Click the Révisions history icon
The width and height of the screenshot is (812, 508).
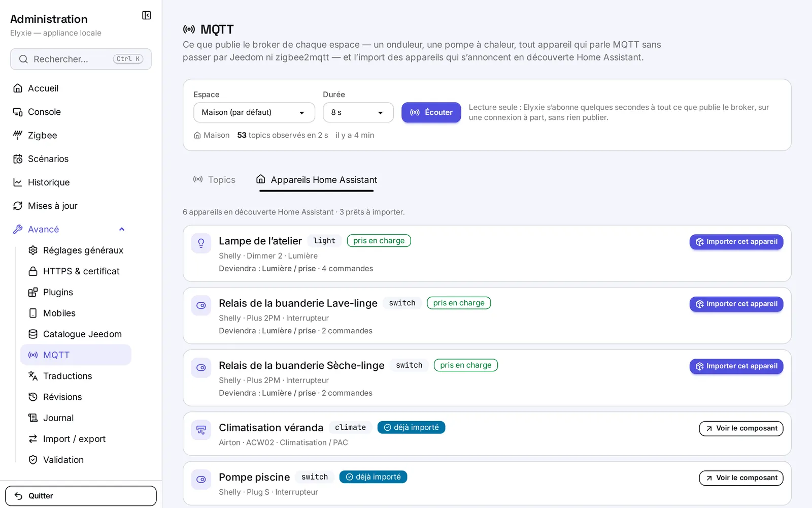pos(33,397)
